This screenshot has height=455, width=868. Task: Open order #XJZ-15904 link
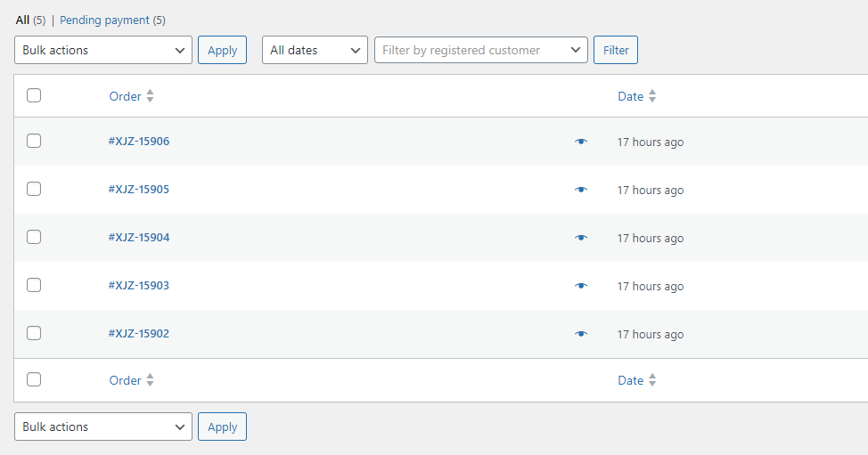(x=139, y=238)
